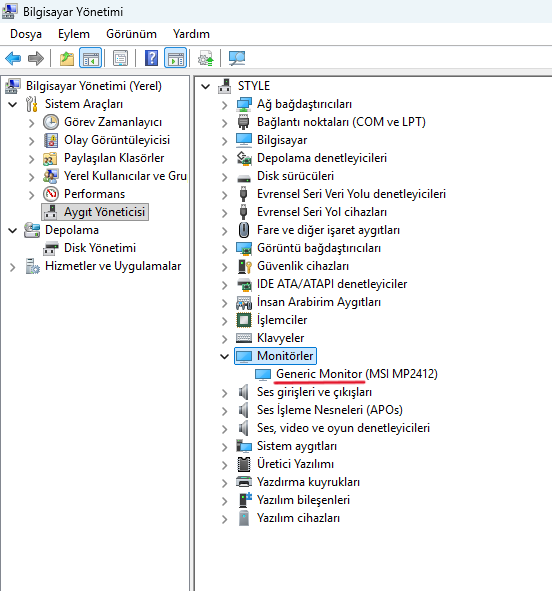The width and height of the screenshot is (552, 591).
Task: Click the Up one level folder icon
Action: [x=67, y=58]
